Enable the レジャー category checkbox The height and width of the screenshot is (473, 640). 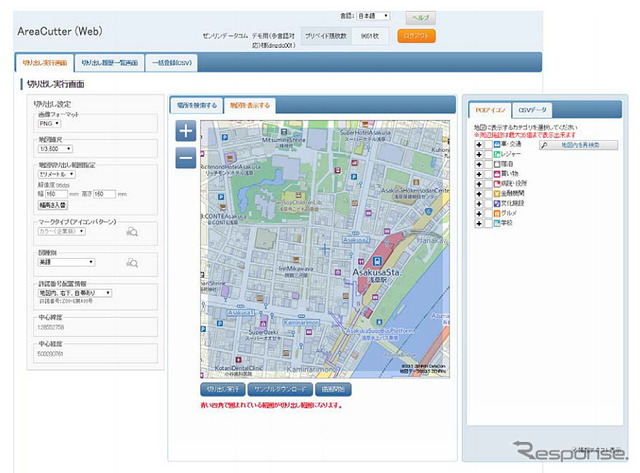(x=488, y=154)
